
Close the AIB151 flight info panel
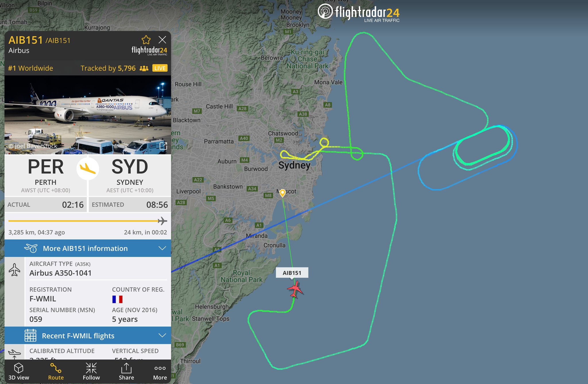[x=162, y=40]
